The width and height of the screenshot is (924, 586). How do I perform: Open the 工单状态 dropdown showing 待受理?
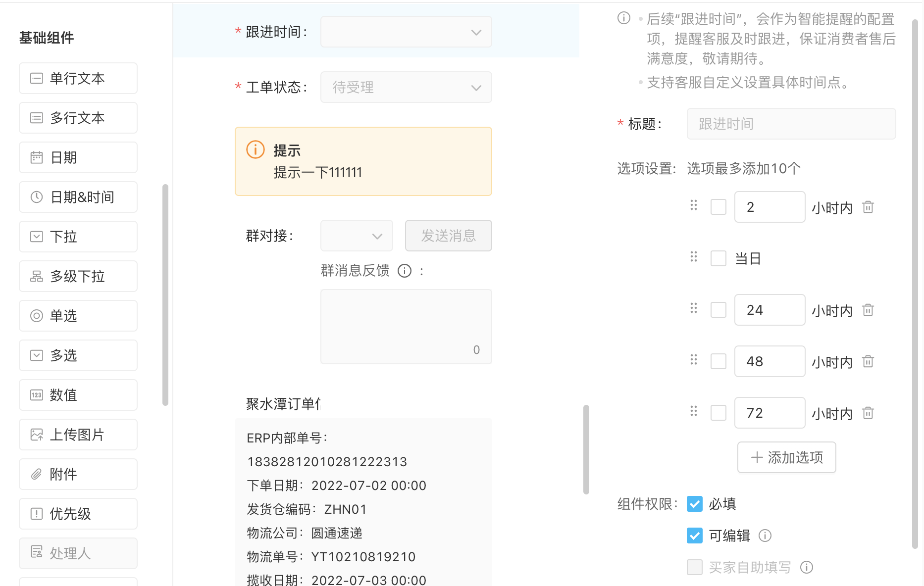[406, 87]
